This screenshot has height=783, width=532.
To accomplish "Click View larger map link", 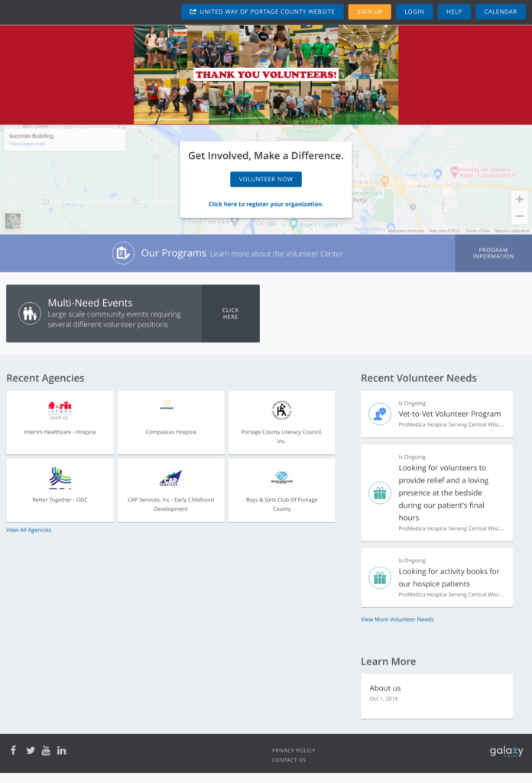I will tap(27, 144).
